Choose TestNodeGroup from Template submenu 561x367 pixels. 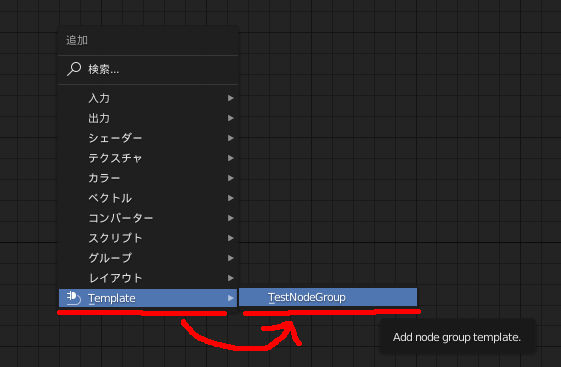click(x=328, y=297)
